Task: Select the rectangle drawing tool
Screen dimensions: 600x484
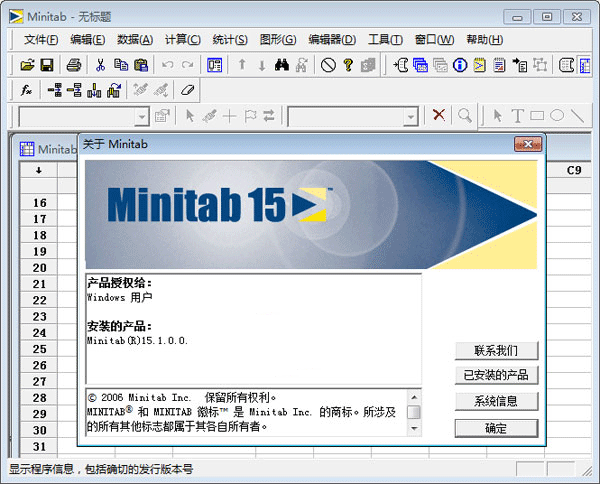Action: click(537, 115)
